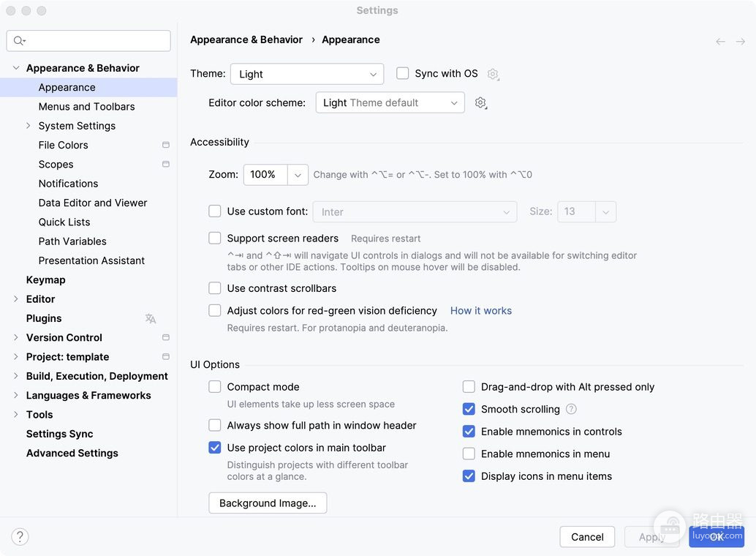Click the Scopes project-level icon

click(x=166, y=164)
